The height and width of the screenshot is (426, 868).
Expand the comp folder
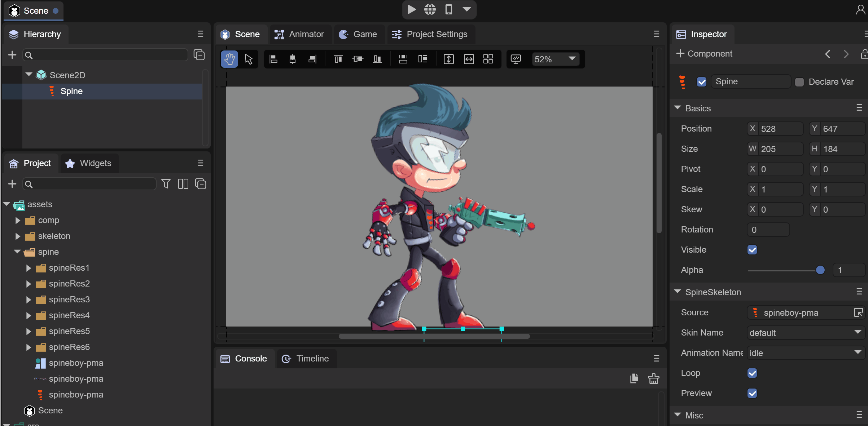pos(17,220)
